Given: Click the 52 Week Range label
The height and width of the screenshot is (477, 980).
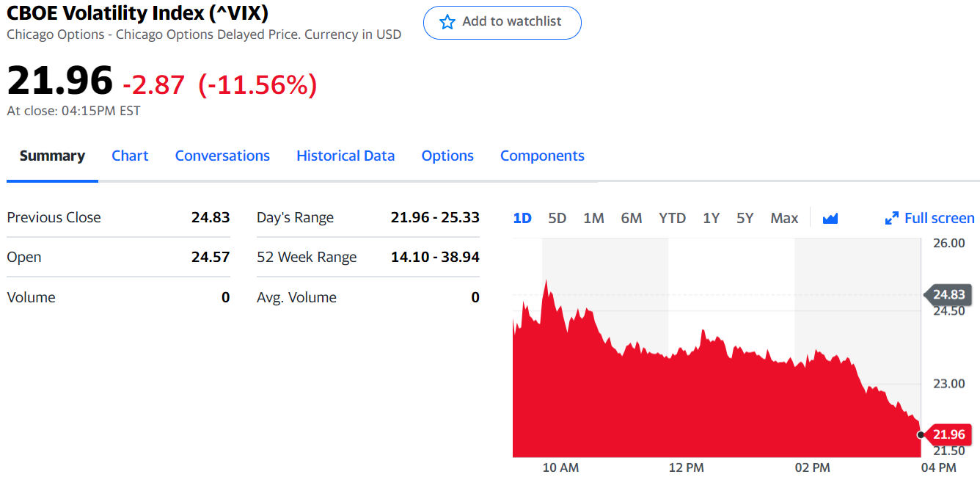Looking at the screenshot, I should click(x=307, y=257).
